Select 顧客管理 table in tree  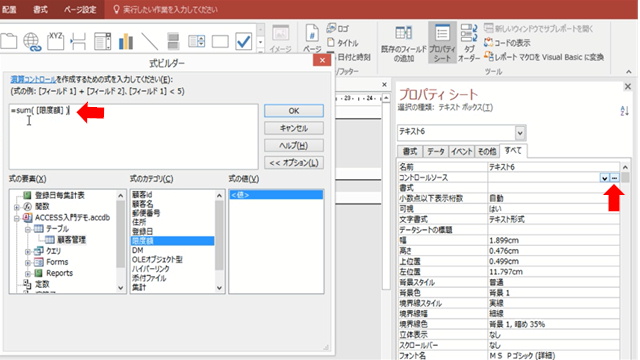coord(71,240)
